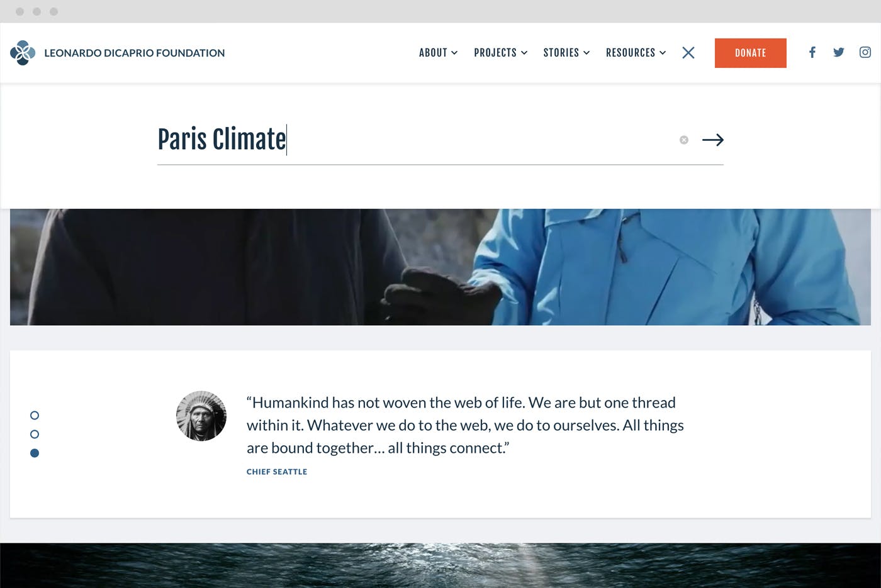This screenshot has width=881, height=588.
Task: Expand the Resources dropdown menu
Action: pyautogui.click(x=636, y=53)
